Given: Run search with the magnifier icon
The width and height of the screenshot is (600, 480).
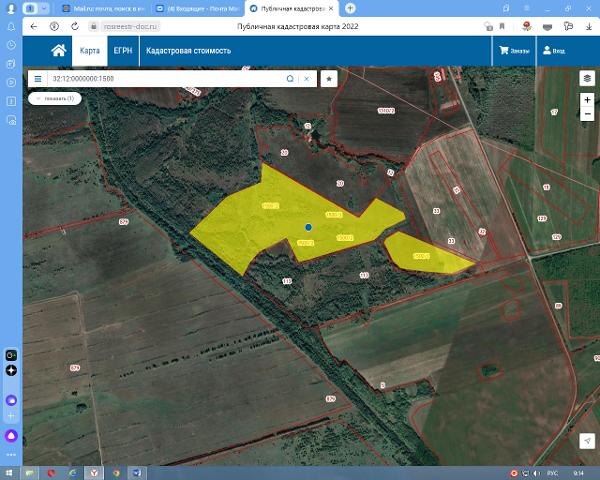Looking at the screenshot, I should pyautogui.click(x=290, y=79).
